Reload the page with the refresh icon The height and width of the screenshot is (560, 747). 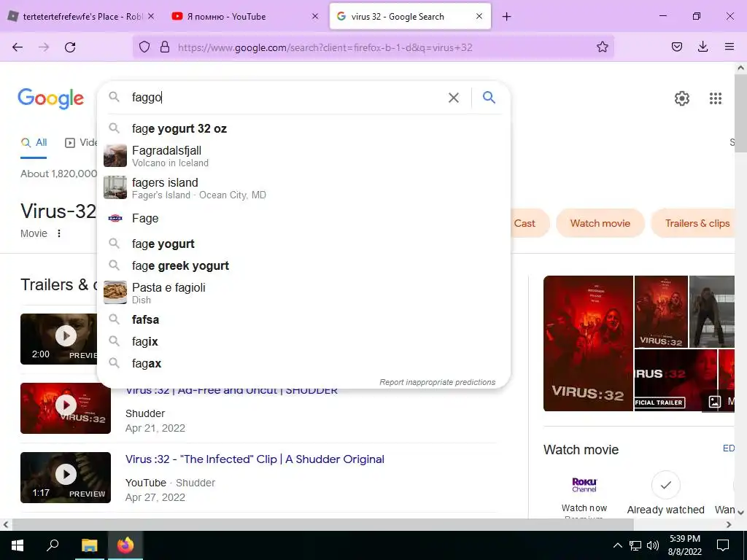click(70, 47)
